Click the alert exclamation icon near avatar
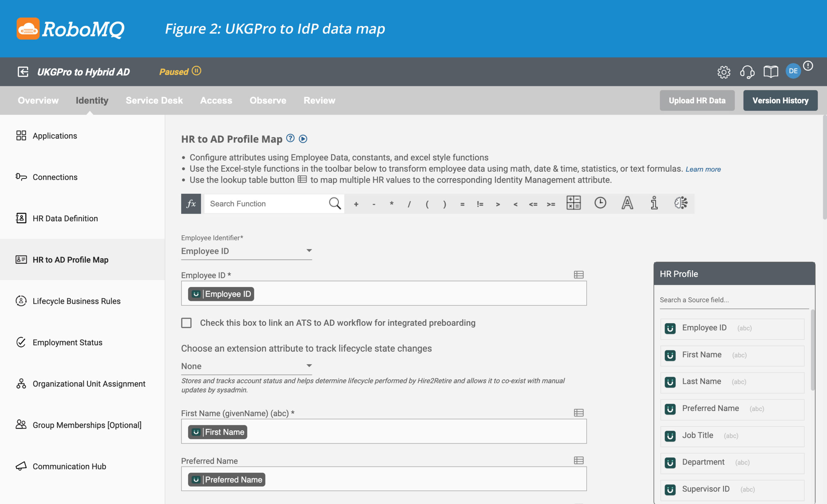 tap(808, 66)
